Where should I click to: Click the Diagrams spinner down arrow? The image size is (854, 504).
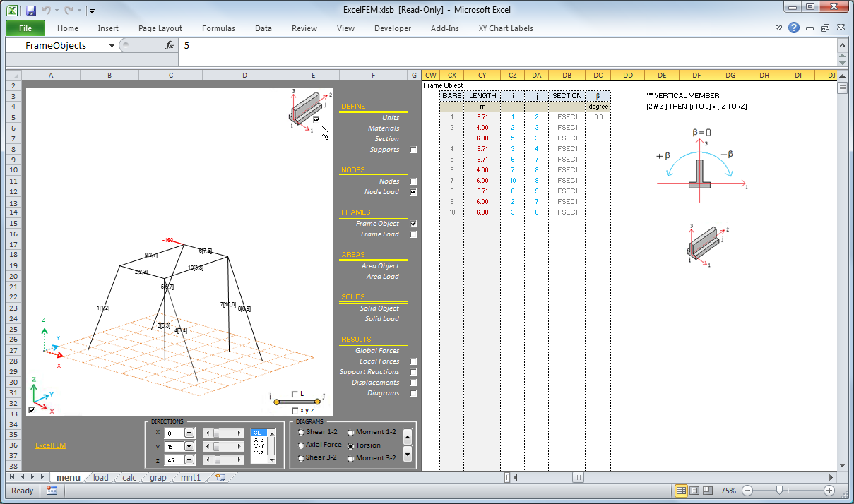coord(408,454)
